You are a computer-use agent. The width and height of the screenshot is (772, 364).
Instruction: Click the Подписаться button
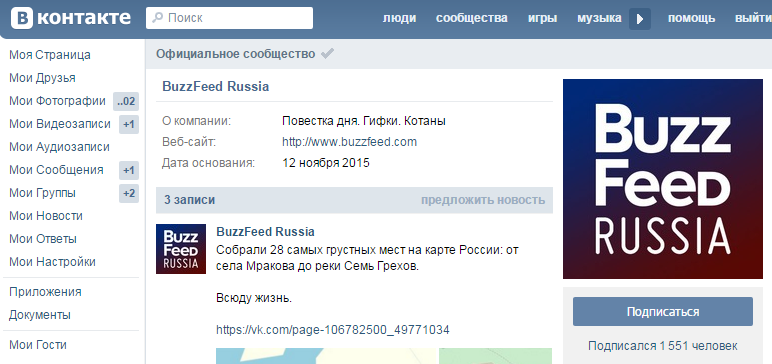point(663,311)
